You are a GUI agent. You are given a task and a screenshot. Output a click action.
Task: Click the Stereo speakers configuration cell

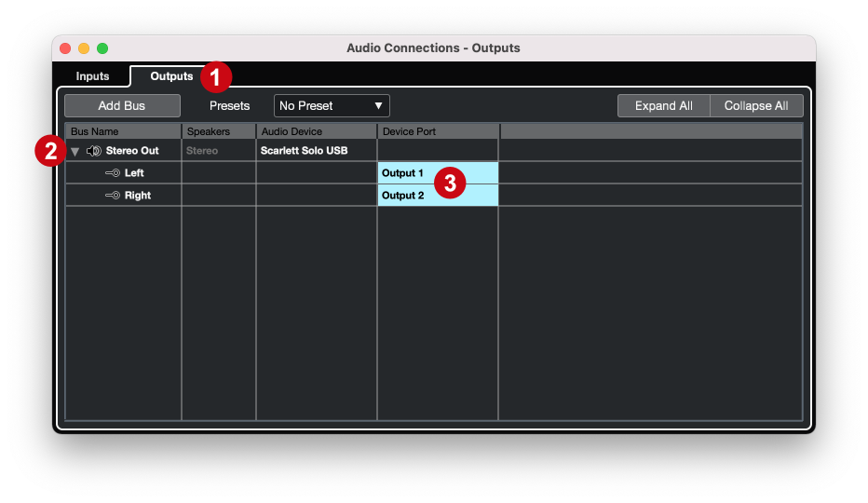coord(219,151)
